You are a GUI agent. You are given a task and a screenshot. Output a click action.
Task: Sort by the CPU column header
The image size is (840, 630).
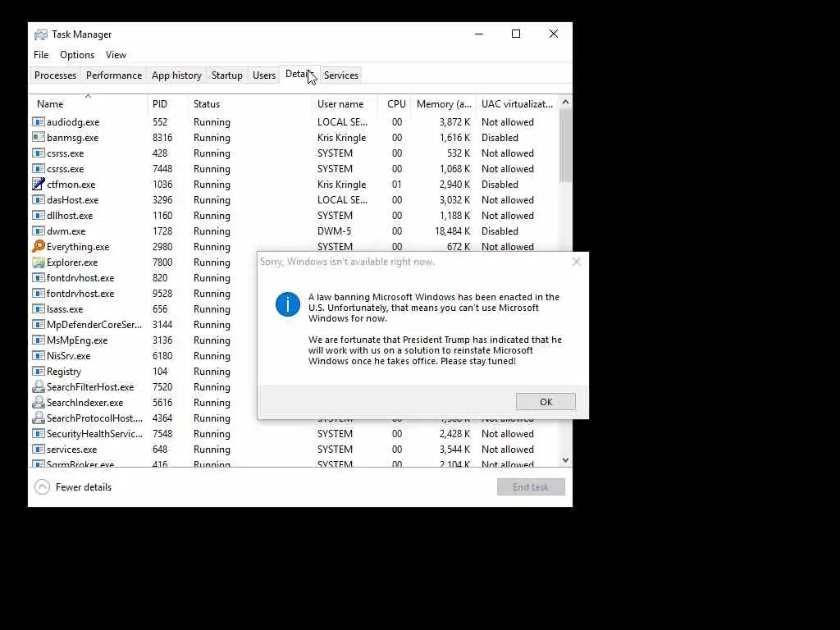pyautogui.click(x=395, y=104)
